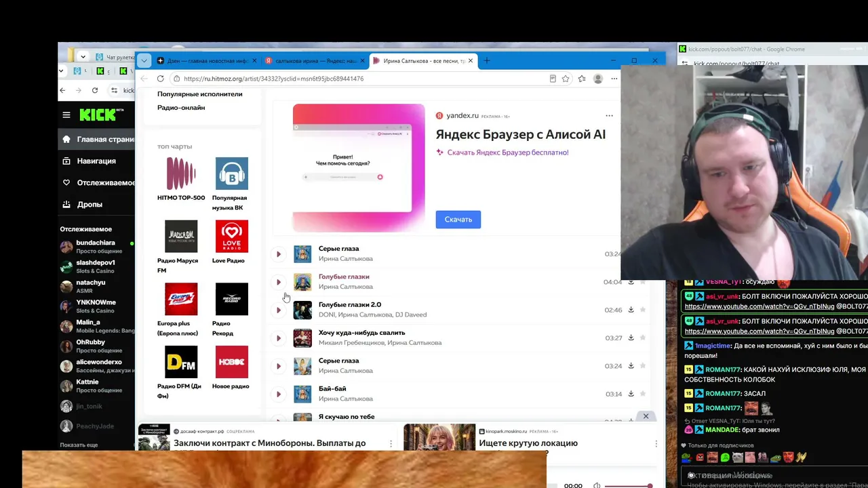Screen dimensions: 868x488
Task: Open Yandex ad options three-dot menu
Action: point(609,116)
